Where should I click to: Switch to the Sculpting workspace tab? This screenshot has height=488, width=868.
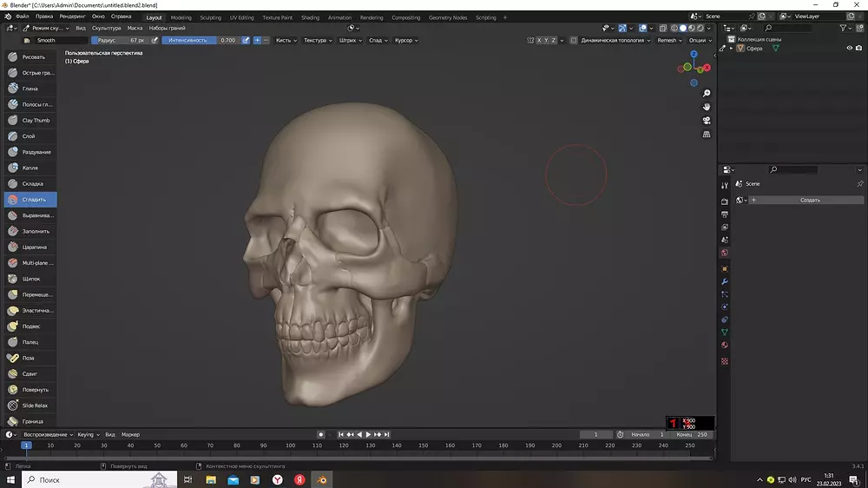tap(210, 17)
